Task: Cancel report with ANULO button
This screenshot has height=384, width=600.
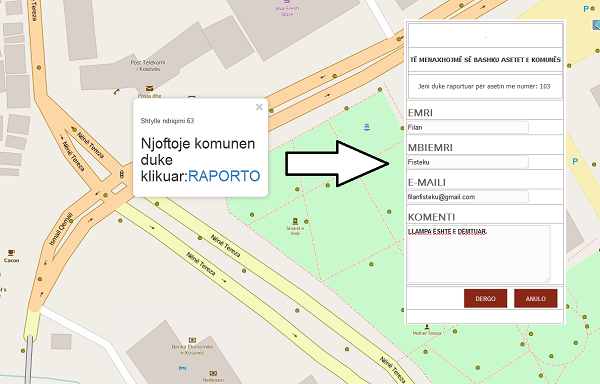Action: [x=535, y=298]
